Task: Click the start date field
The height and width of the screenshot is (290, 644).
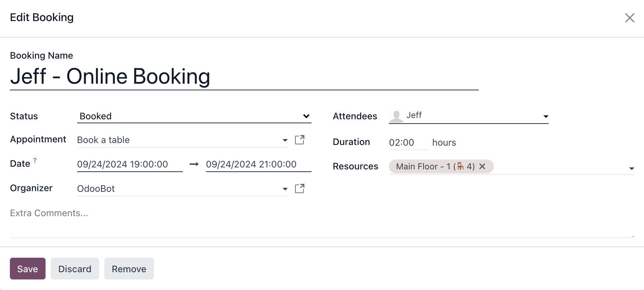Action: 129,164
